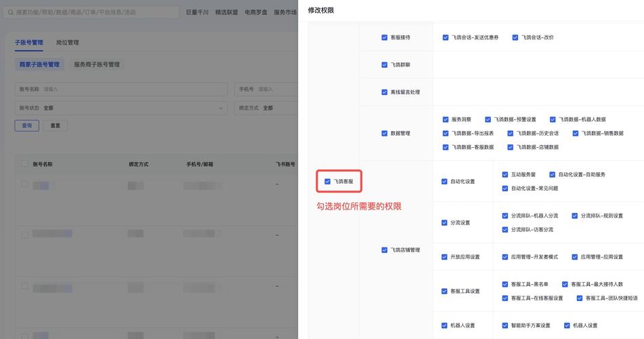Toggle the 客服接待 permission checkbox
The image size is (644, 339).
tap(385, 37)
